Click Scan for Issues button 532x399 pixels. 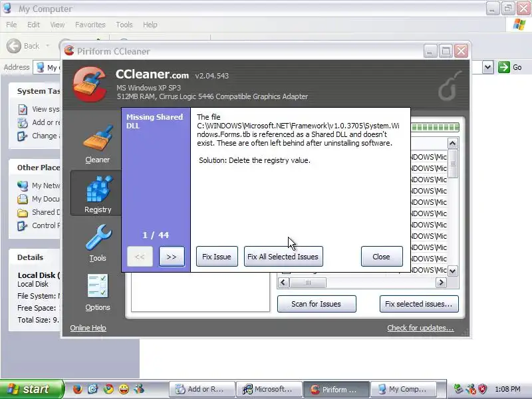point(317,304)
